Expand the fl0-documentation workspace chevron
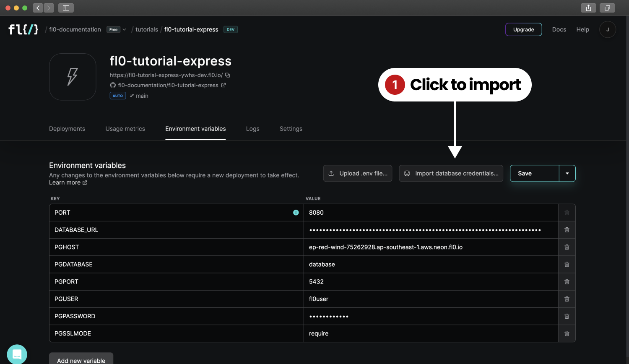Screen dimensions: 629x364 124,29
